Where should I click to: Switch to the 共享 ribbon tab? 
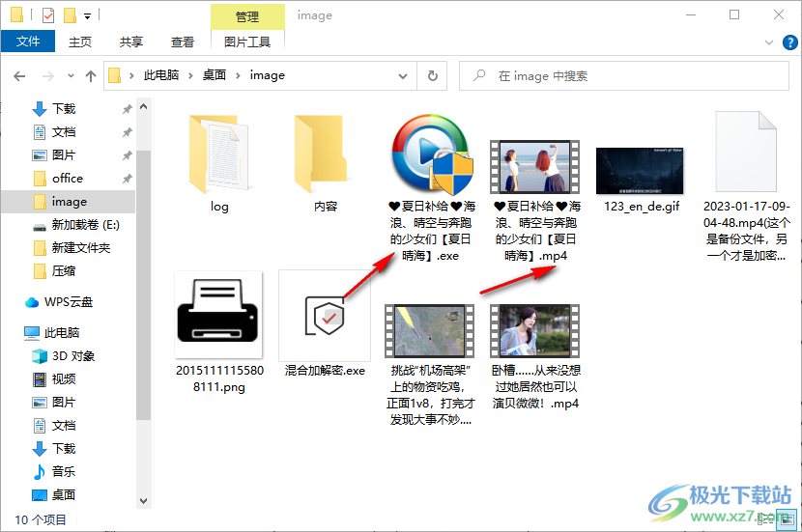pos(131,42)
